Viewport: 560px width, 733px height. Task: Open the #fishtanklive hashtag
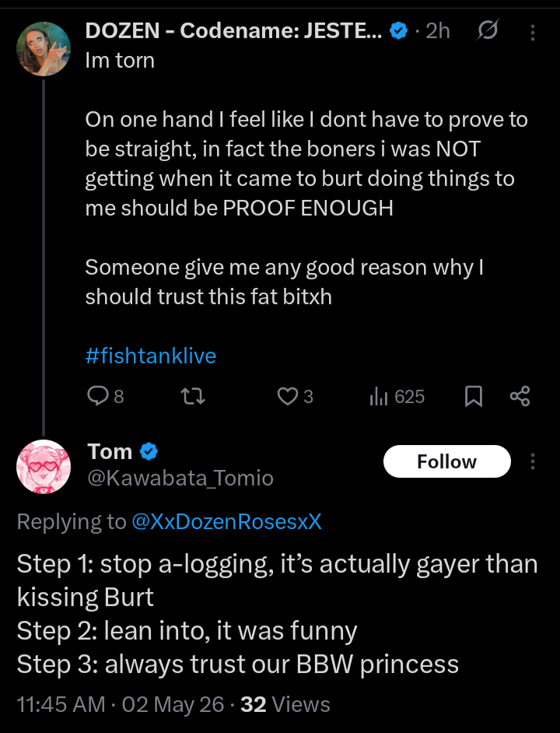(x=151, y=356)
